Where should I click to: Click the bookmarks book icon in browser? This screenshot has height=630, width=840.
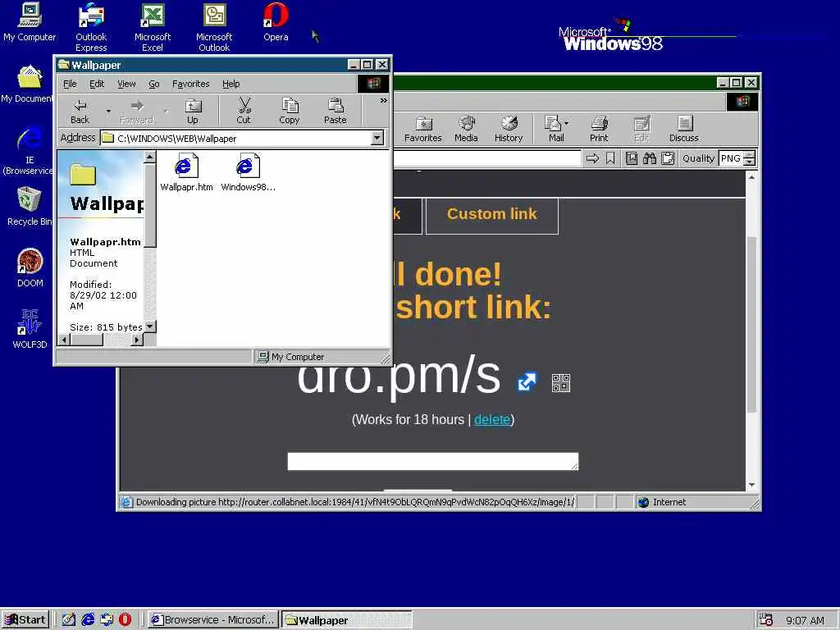(632, 158)
